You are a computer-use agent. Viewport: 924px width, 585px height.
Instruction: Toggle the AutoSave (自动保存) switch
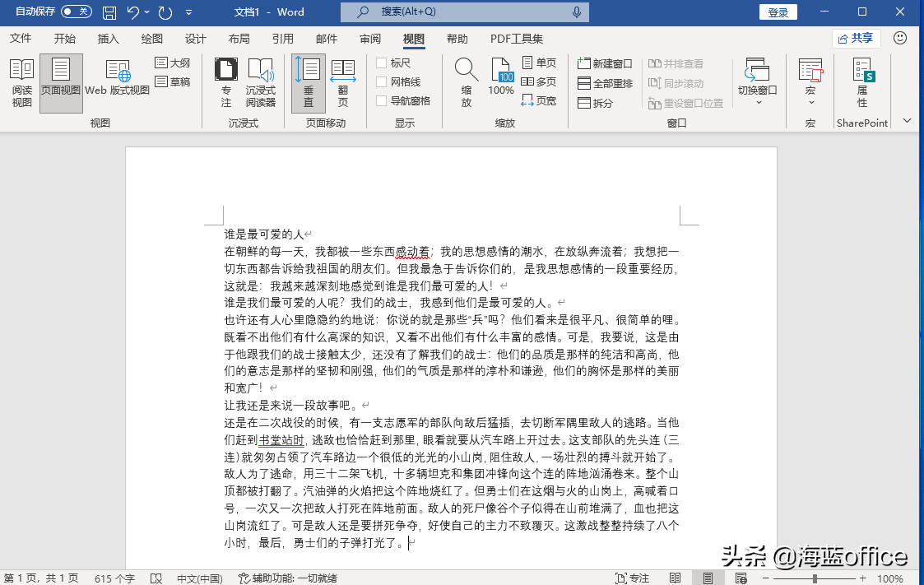tap(76, 12)
